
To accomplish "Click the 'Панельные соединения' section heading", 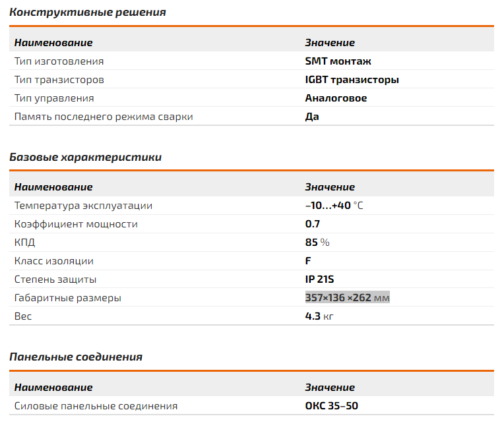I will (76, 357).
